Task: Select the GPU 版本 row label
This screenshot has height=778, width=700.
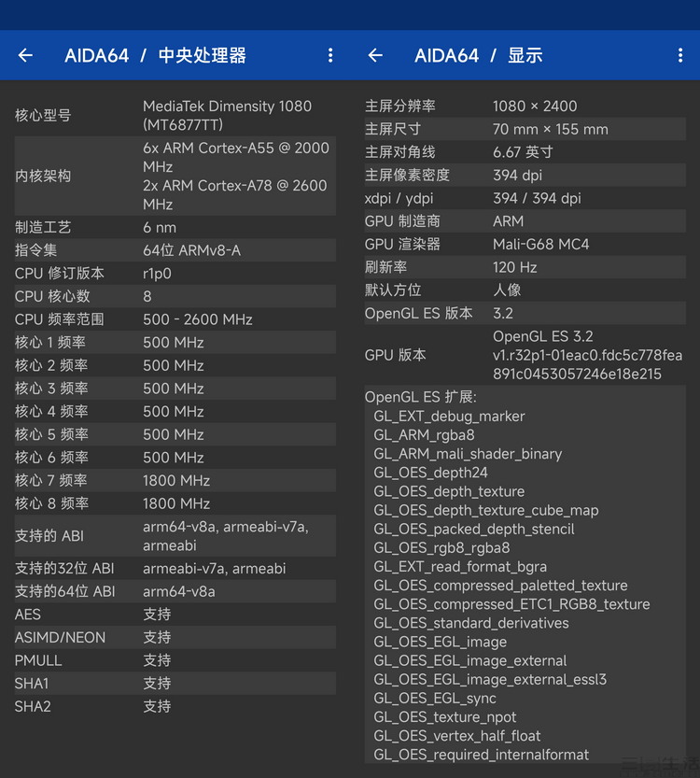Action: 395,355
